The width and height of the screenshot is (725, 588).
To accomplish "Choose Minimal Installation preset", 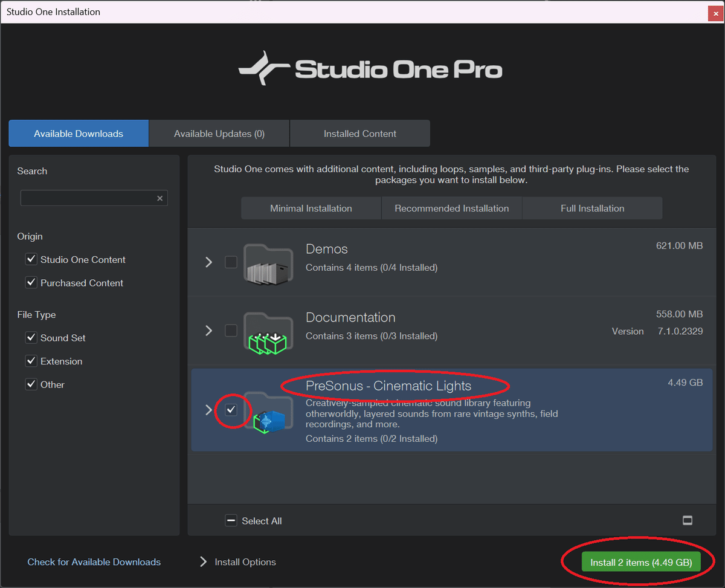I will pyautogui.click(x=311, y=208).
